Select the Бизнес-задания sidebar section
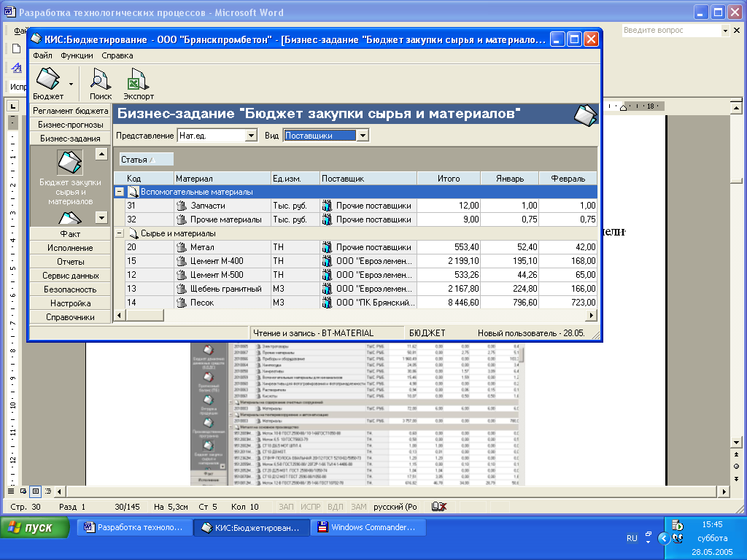Screen dimensions: 747x560 (70, 138)
